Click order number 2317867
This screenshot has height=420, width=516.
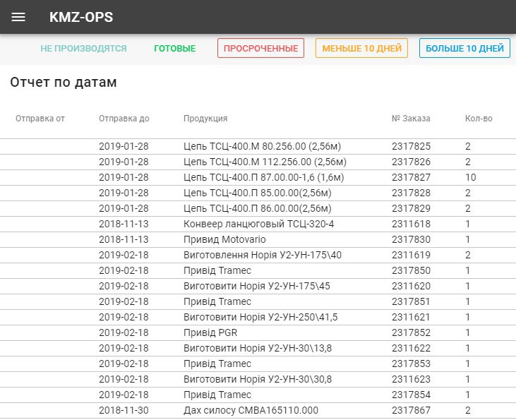pos(411,410)
